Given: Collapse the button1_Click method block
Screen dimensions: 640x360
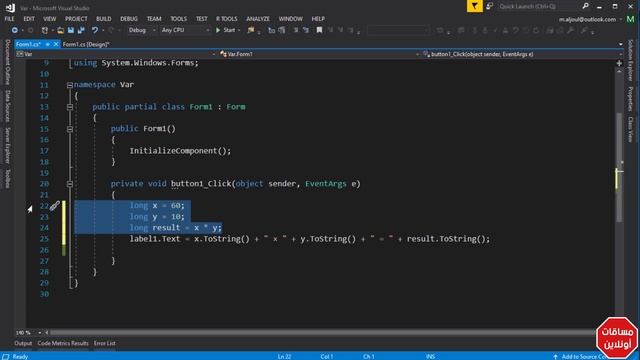Looking at the screenshot, I should click(x=70, y=184).
